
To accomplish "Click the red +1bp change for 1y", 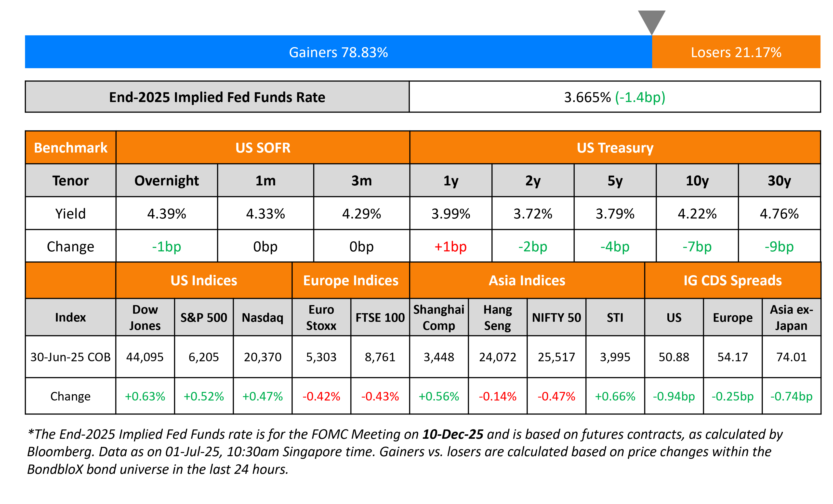I will pyautogui.click(x=451, y=246).
